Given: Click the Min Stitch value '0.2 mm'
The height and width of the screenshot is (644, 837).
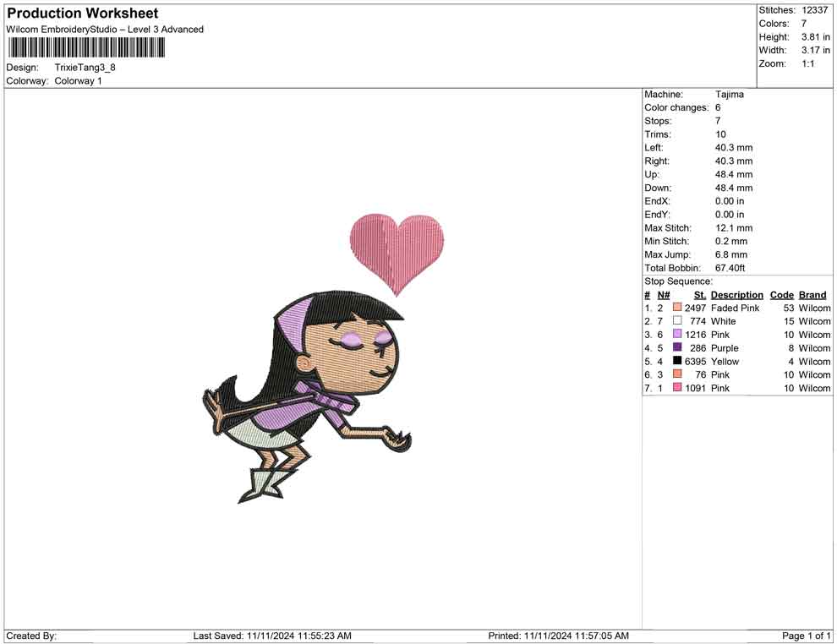Looking at the screenshot, I should tap(731, 241).
